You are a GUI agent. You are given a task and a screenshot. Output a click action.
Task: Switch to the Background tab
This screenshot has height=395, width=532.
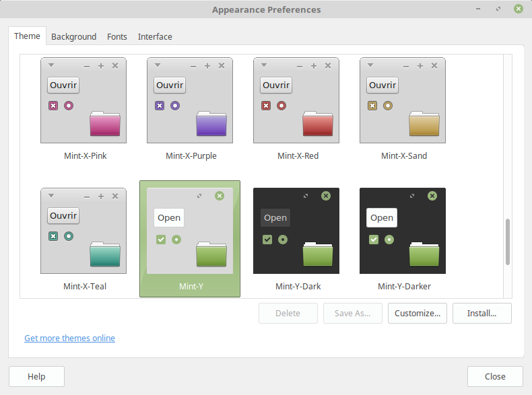point(73,36)
